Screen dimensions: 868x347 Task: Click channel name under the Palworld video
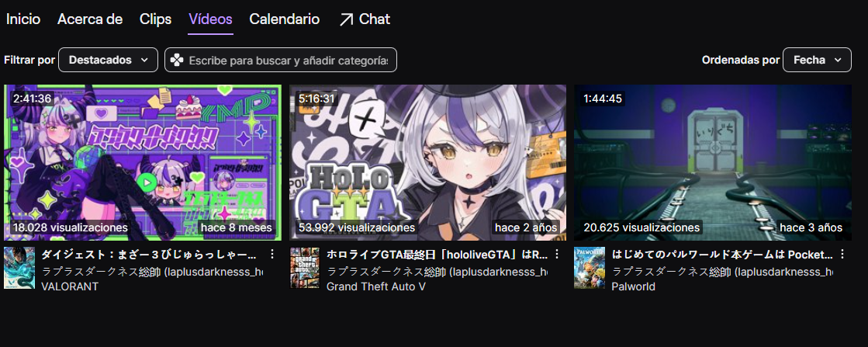click(722, 272)
